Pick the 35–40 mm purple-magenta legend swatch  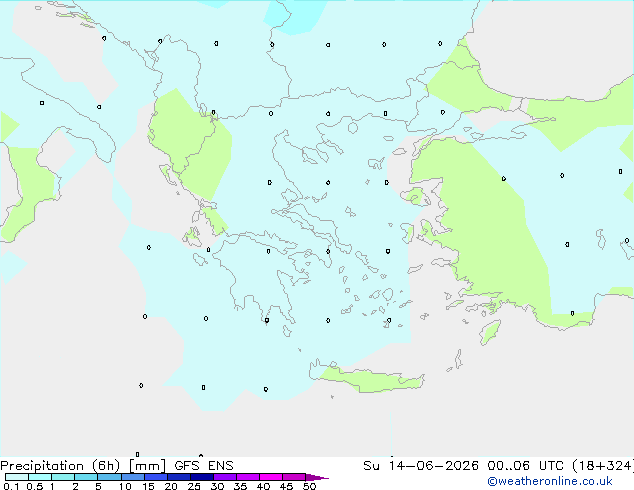click(x=248, y=477)
